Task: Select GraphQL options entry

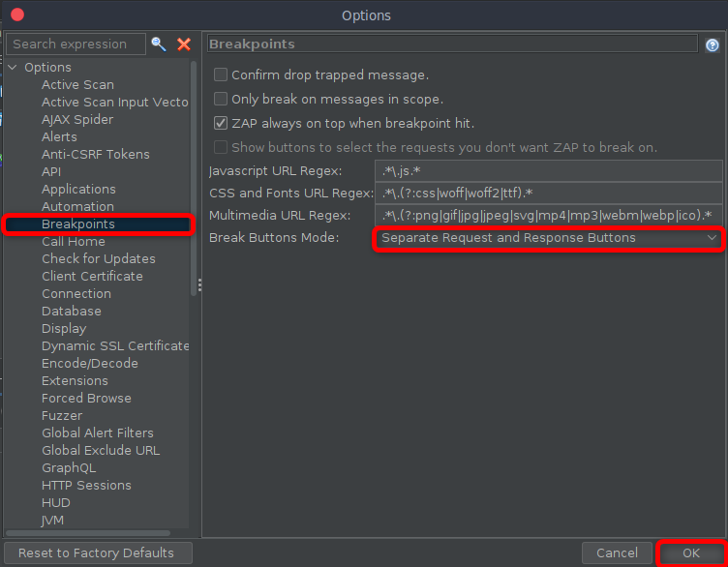Action: click(x=69, y=467)
